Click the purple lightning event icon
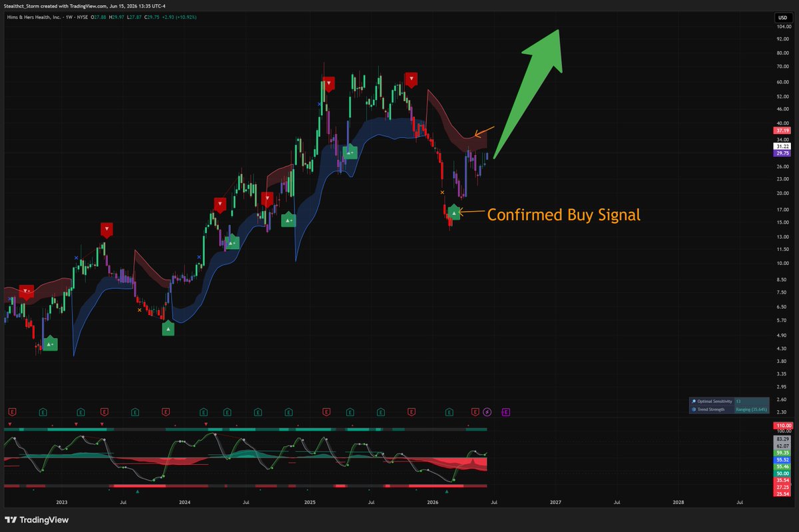 (x=487, y=412)
